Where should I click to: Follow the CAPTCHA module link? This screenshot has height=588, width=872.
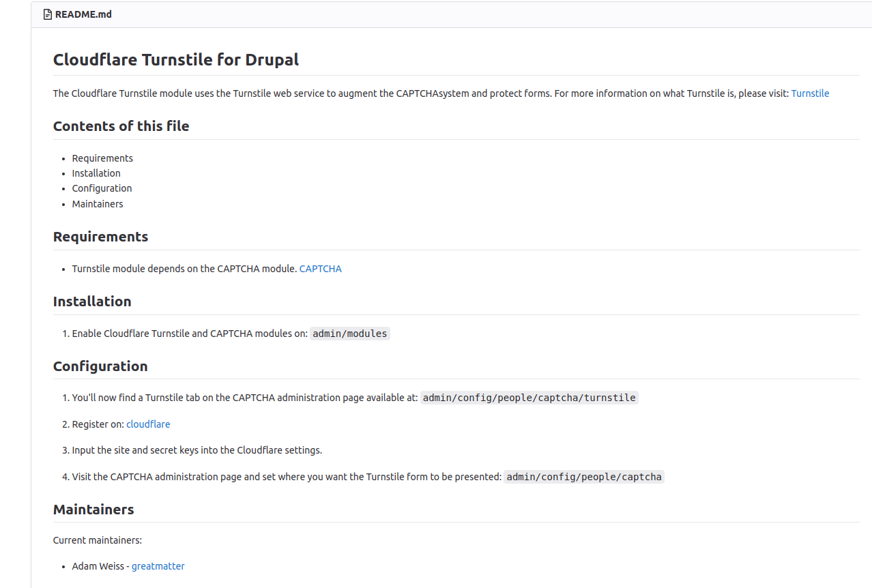(x=320, y=269)
